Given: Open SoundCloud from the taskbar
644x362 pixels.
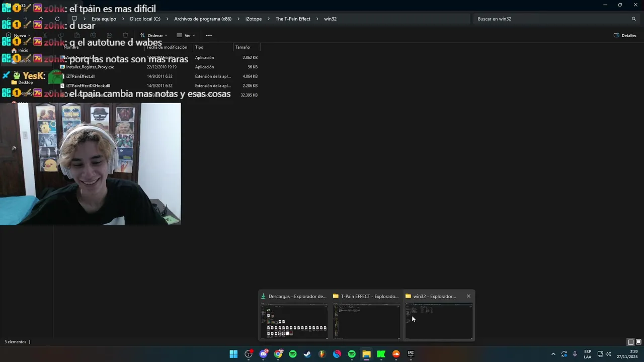Looking at the screenshot, I should point(396,354).
